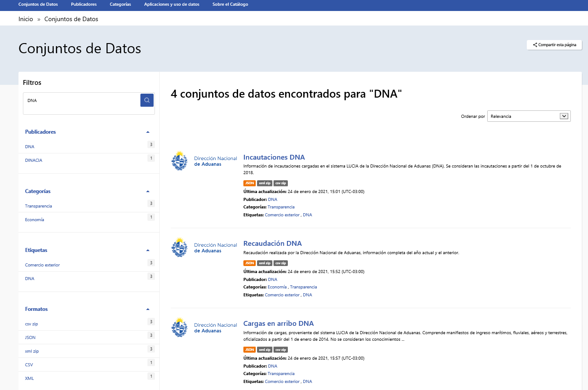Collapse the Categorías filter section
588x390 pixels.
(x=148, y=191)
